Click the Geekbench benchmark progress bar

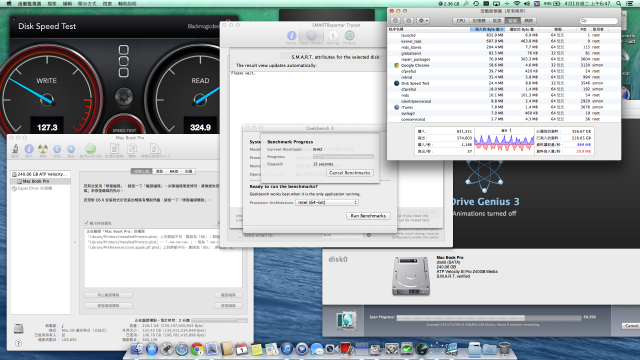[343, 156]
